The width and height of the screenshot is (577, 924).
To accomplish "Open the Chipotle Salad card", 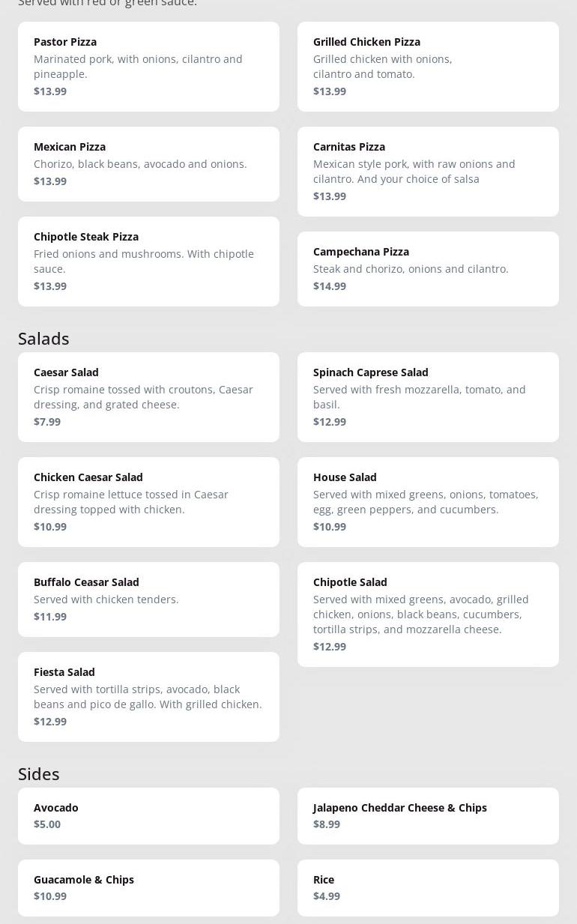I will pos(428,615).
